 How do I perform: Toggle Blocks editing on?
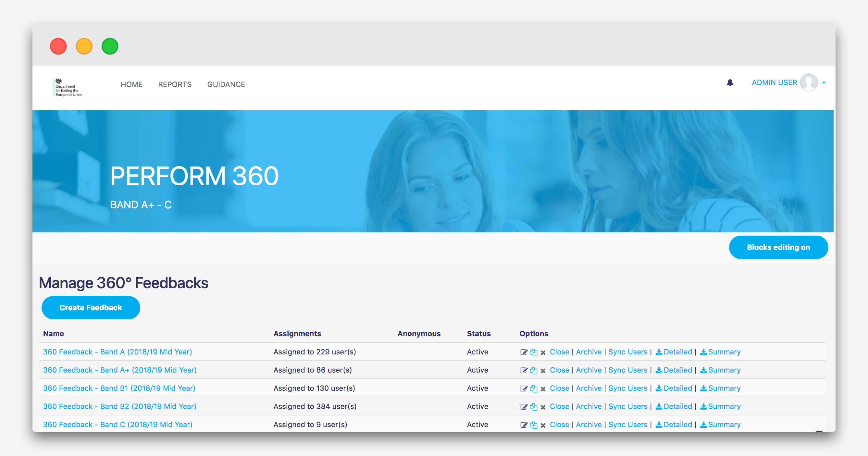778,247
